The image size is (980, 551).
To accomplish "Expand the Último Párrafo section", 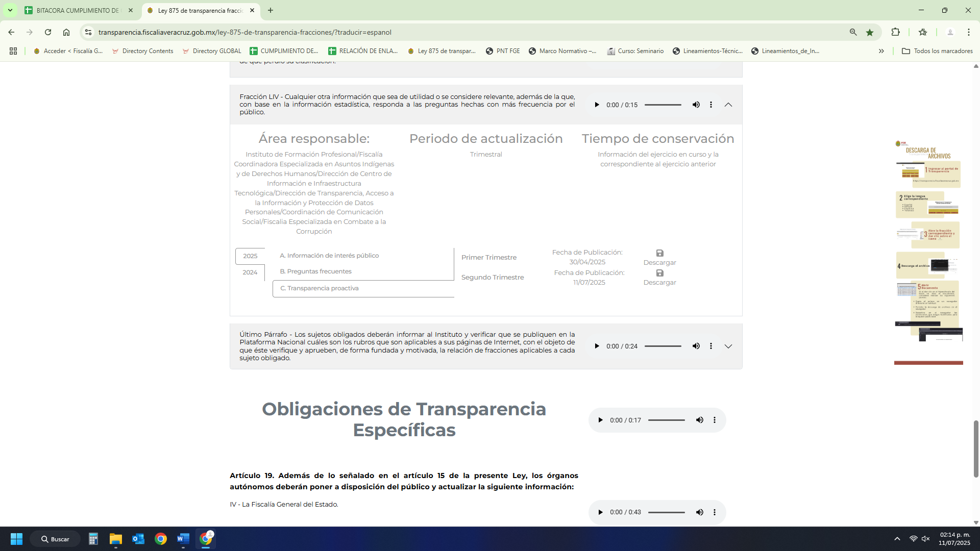I will point(728,346).
